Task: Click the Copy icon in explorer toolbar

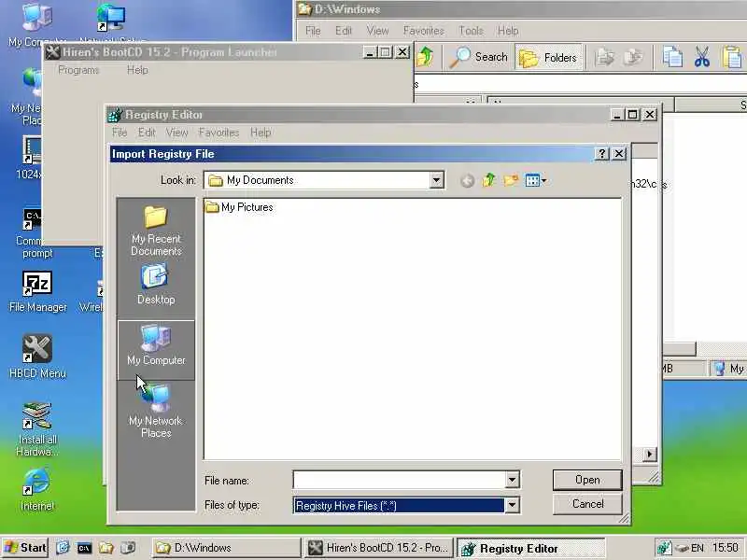Action: [x=672, y=57]
